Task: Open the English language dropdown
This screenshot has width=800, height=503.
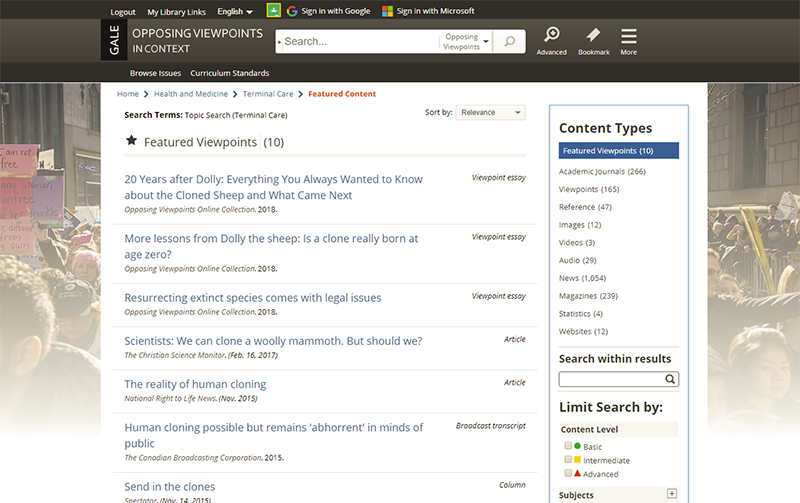Action: point(235,11)
